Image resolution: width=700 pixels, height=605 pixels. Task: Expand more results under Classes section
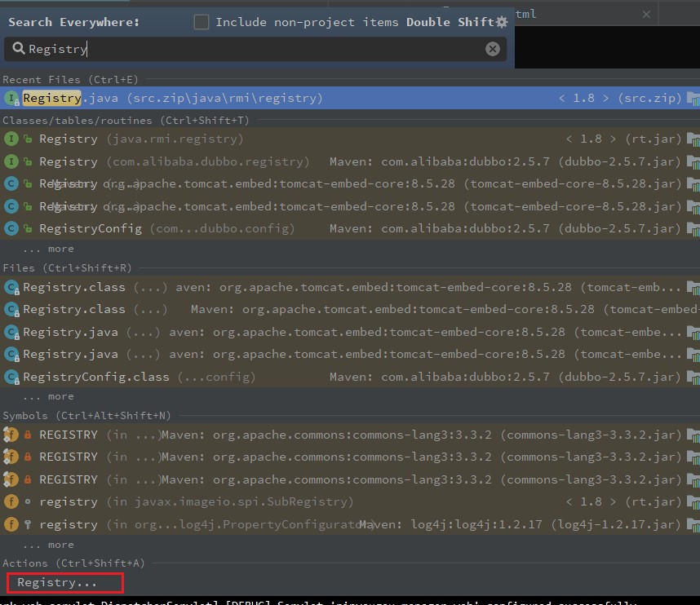click(x=49, y=249)
